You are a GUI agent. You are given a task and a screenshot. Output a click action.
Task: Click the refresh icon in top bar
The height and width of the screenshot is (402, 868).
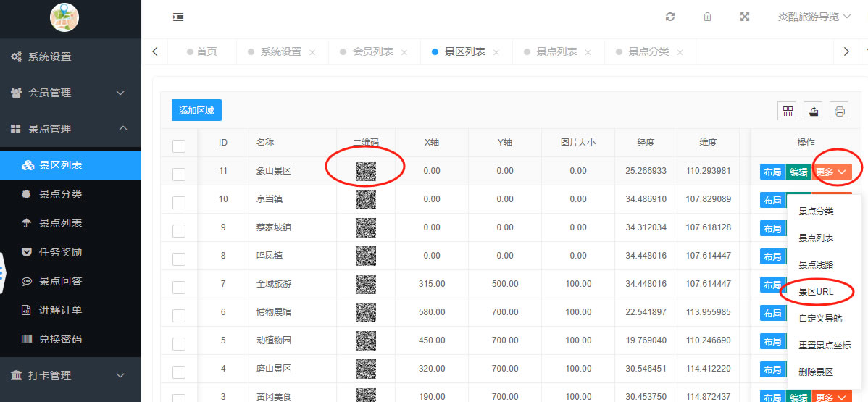tap(670, 17)
